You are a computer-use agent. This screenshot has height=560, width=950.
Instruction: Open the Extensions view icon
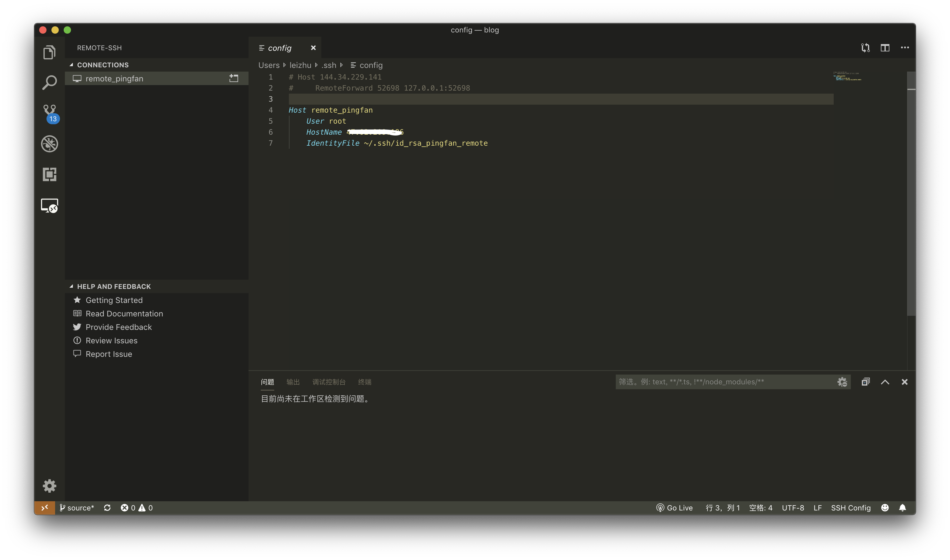[50, 175]
